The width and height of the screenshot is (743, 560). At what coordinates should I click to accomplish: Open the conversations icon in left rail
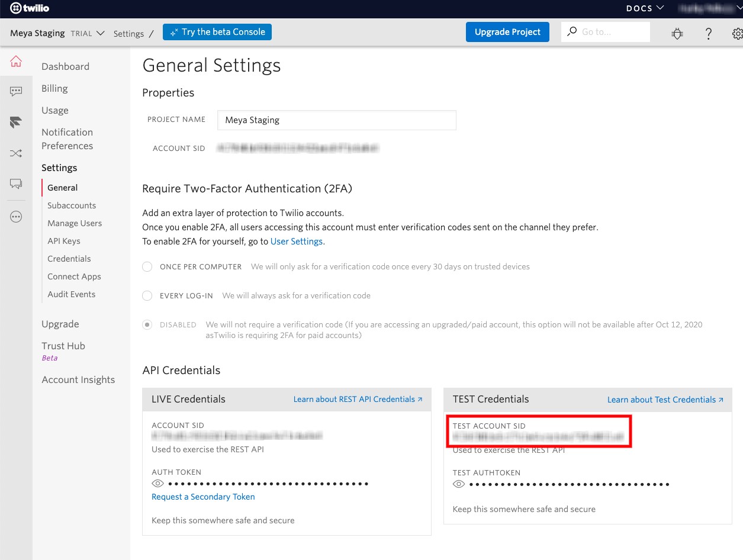[x=16, y=184]
